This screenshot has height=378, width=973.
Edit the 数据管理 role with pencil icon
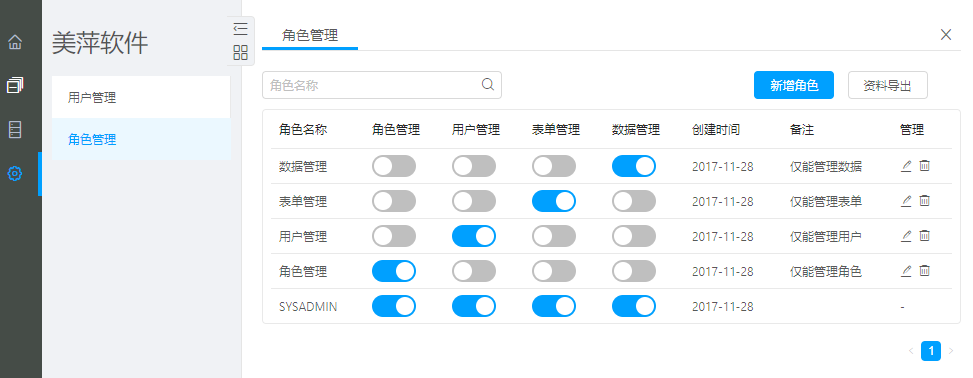pos(906,166)
